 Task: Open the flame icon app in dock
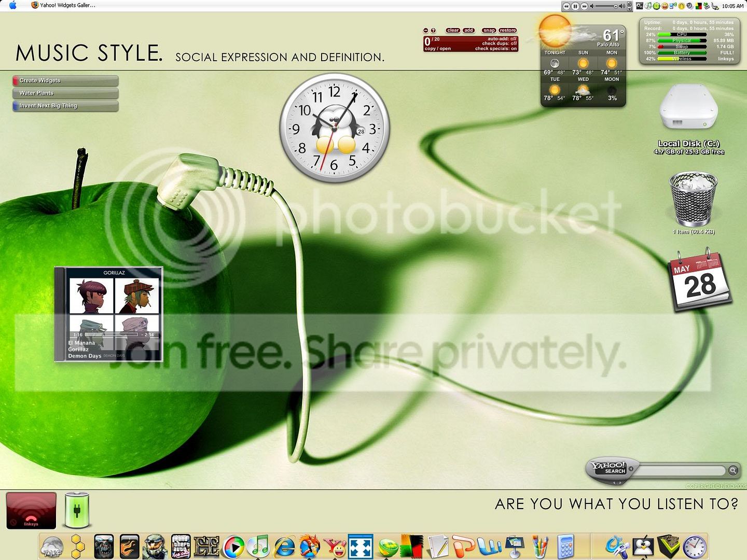pyautogui.click(x=130, y=547)
